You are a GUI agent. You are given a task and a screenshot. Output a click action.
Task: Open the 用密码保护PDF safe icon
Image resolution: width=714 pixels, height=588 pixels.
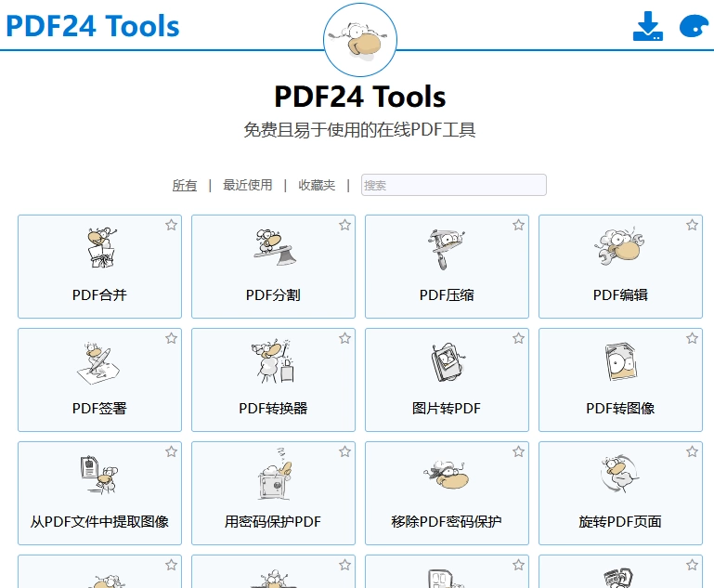pos(275,475)
